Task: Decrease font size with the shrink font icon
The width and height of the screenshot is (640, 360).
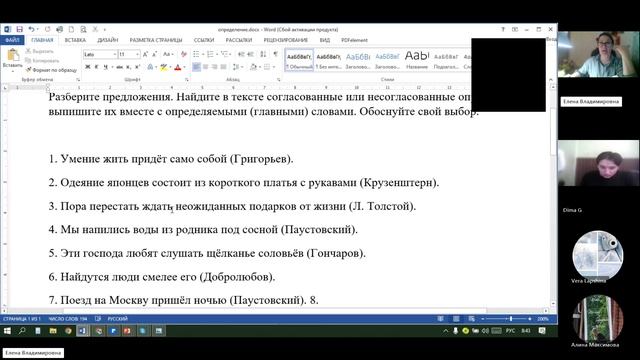Action: click(x=154, y=54)
